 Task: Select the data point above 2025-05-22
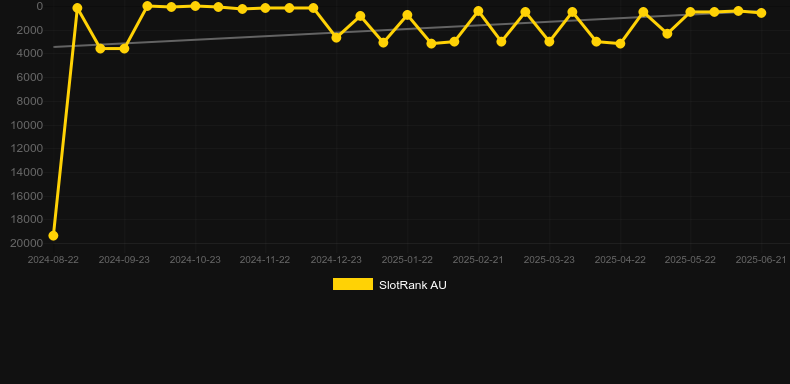[690, 12]
